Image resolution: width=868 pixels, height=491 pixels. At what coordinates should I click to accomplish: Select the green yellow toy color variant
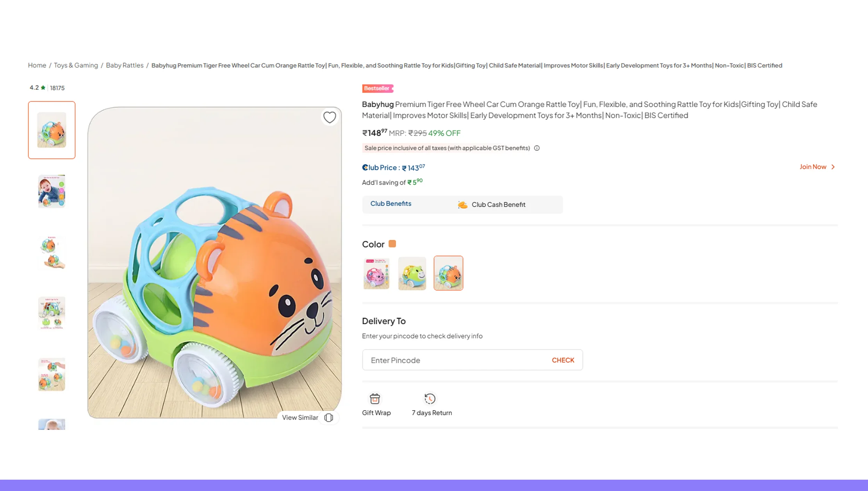pos(412,273)
